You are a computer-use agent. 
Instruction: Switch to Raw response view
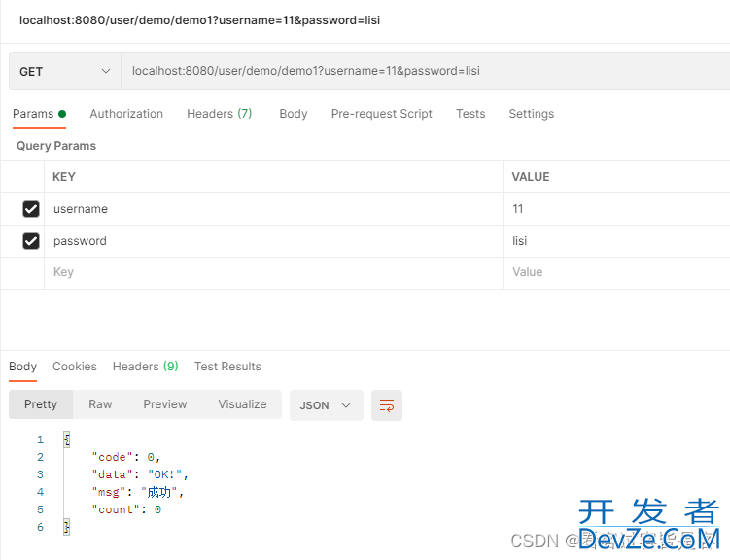pyautogui.click(x=100, y=404)
